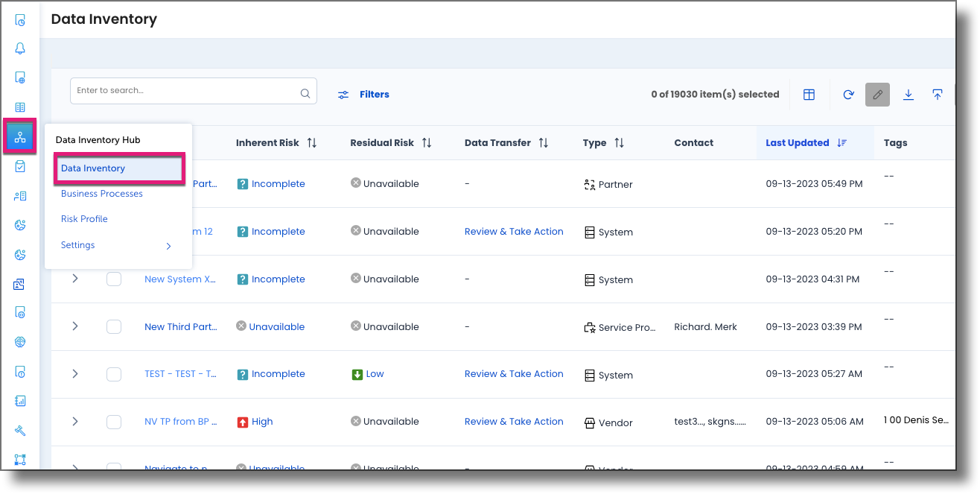Viewport: 980px width, 494px height.
Task: Open the assessments clipboard icon in sidebar
Action: [20, 166]
